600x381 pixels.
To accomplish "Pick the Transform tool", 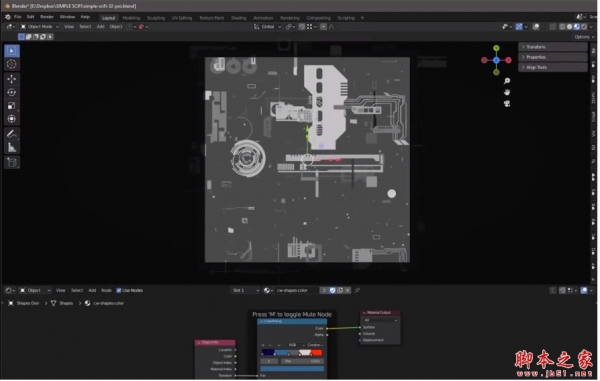I will pos(11,119).
